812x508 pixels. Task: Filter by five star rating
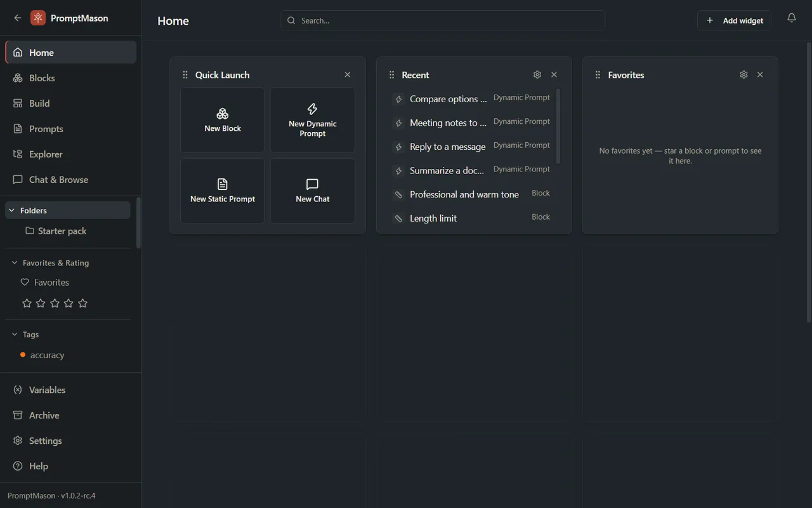82,304
